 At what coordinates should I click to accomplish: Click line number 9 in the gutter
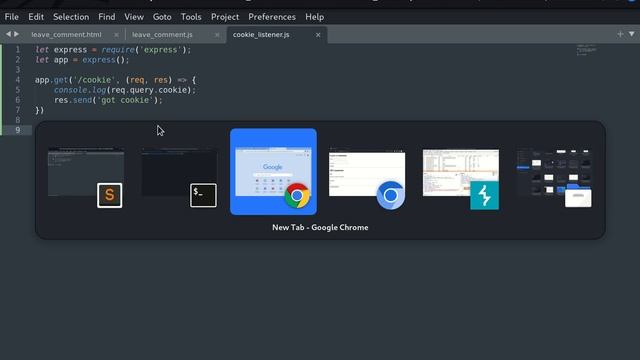click(18, 130)
